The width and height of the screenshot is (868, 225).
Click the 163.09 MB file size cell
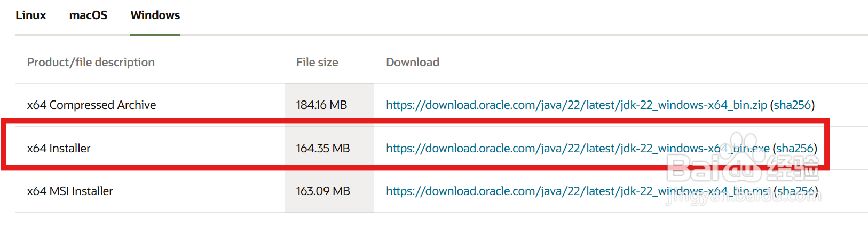(323, 191)
